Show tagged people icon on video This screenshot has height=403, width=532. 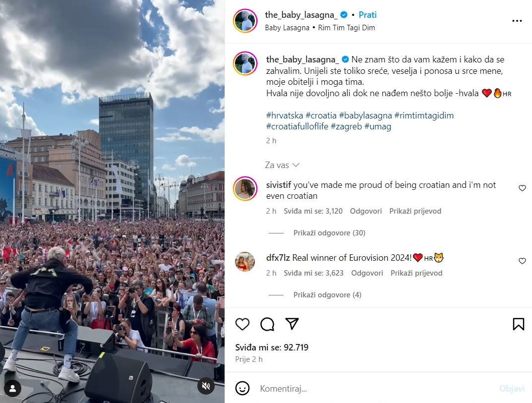[13, 389]
